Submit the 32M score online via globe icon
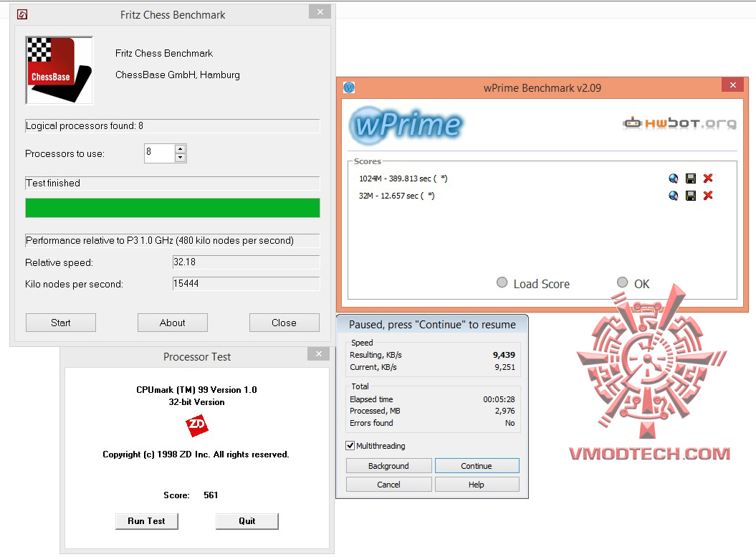756x557 pixels. click(x=674, y=195)
